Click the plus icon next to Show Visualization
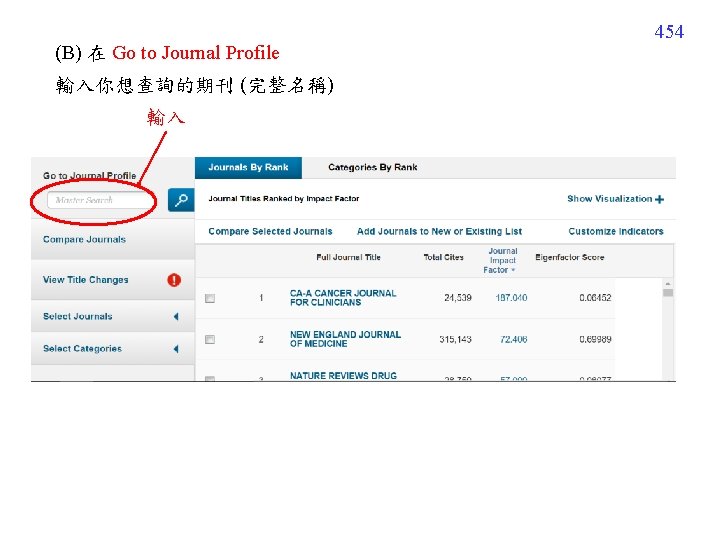The image size is (720, 540). point(659,199)
